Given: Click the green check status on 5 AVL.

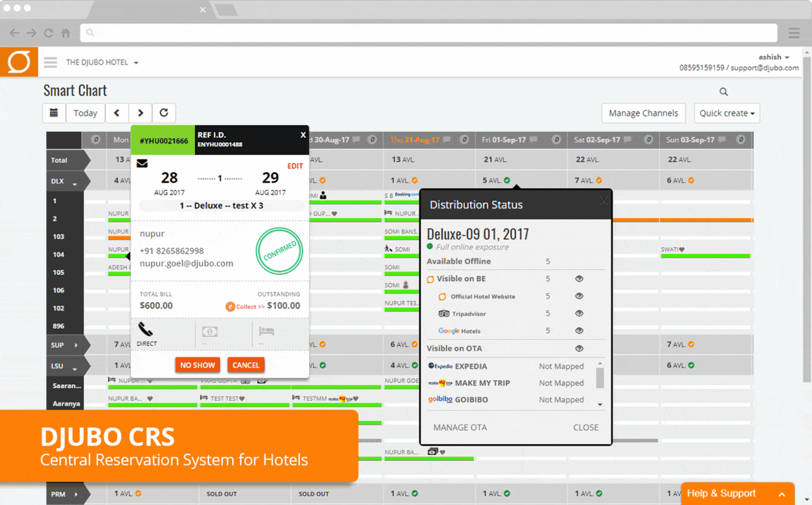Looking at the screenshot, I should [507, 181].
